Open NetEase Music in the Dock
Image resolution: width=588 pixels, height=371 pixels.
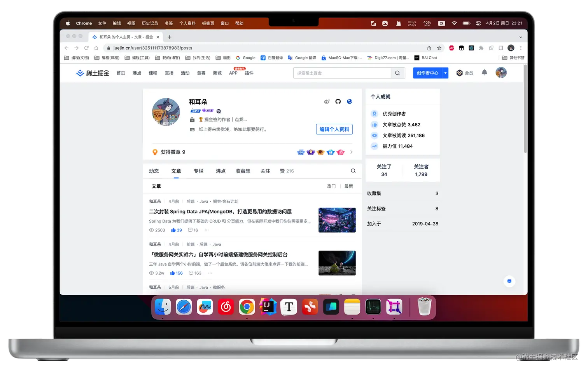click(226, 307)
